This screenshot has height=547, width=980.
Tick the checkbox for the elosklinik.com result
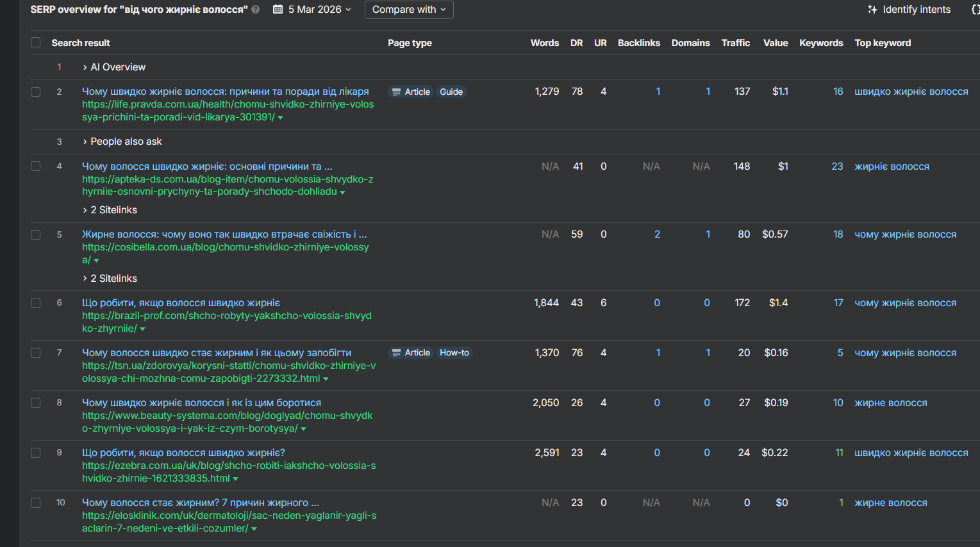click(x=36, y=503)
